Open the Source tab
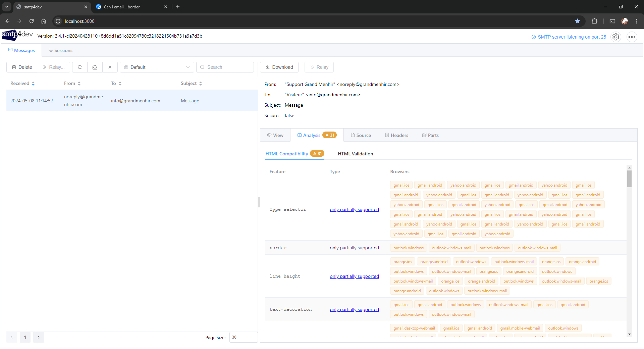644x349 pixels. point(361,135)
